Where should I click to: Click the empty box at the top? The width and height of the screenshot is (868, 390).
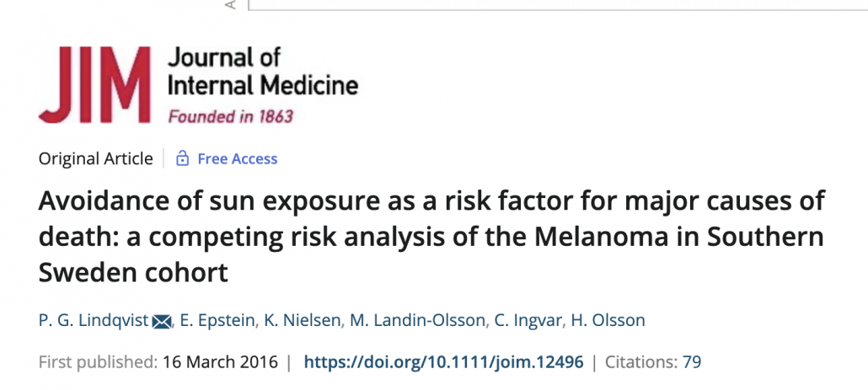pyautogui.click(x=556, y=4)
